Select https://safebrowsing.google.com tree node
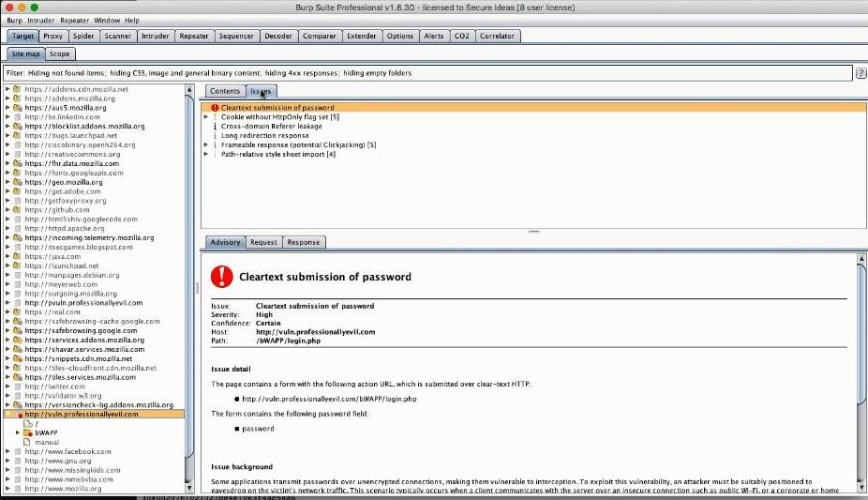This screenshot has width=868, height=500. (x=81, y=330)
